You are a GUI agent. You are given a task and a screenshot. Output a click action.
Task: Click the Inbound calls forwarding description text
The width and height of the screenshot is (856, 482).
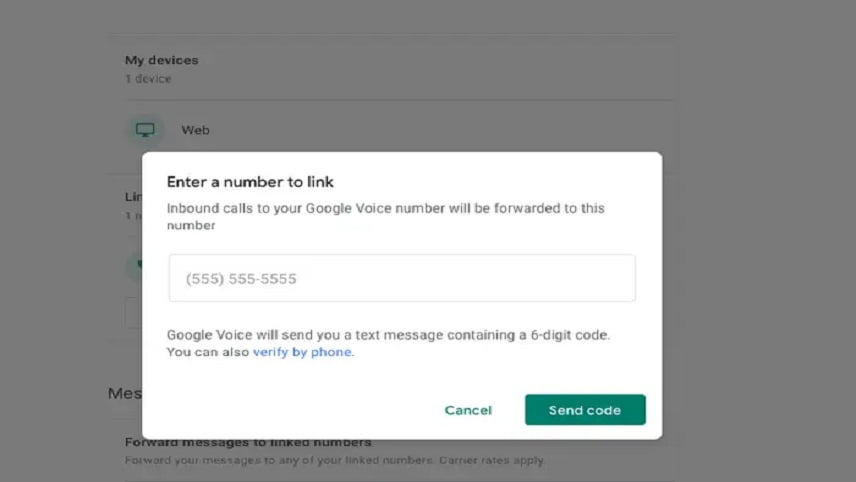(x=385, y=217)
